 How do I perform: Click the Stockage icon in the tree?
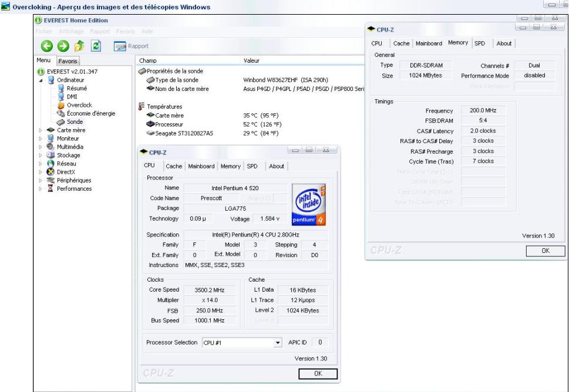click(x=51, y=155)
